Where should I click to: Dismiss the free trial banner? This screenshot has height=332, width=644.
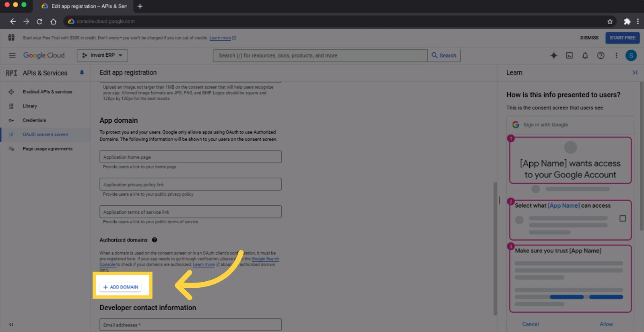[589, 38]
